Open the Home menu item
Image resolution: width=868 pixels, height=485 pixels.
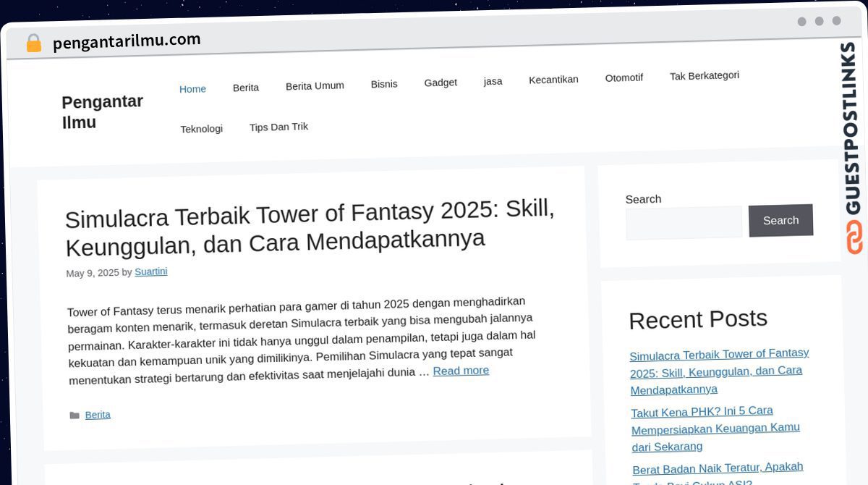pyautogui.click(x=192, y=89)
